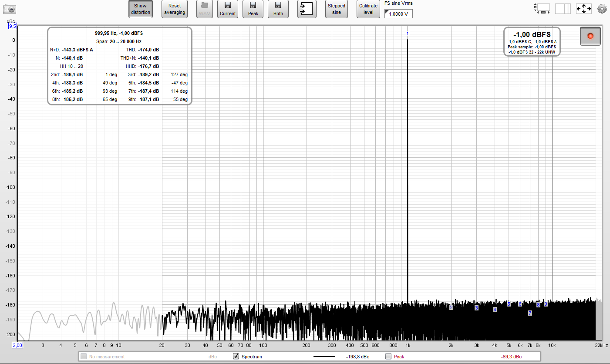Click the 999,95 Hz, -1,00 dBFS header
Screen dimensions: 610x364
[119, 33]
